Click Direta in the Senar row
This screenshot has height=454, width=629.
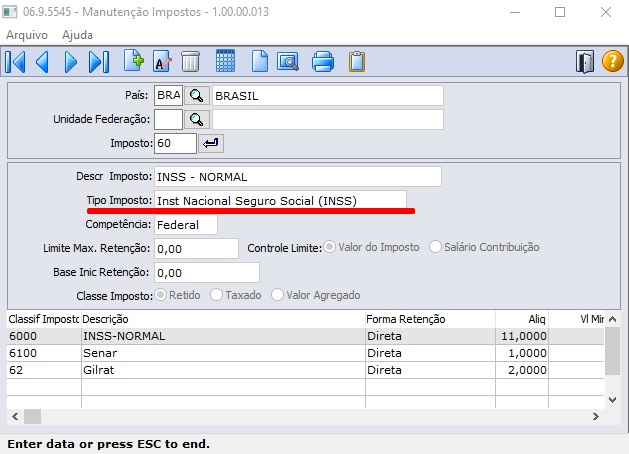coord(430,353)
